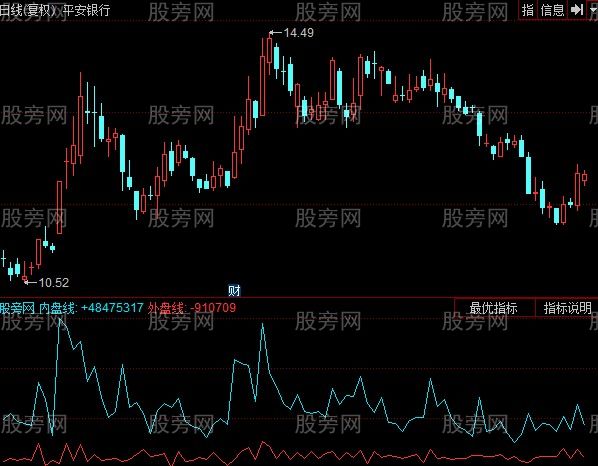Select the 外盘线 indicator label
Image resolution: width=598 pixels, height=466 pixels.
(x=166, y=308)
